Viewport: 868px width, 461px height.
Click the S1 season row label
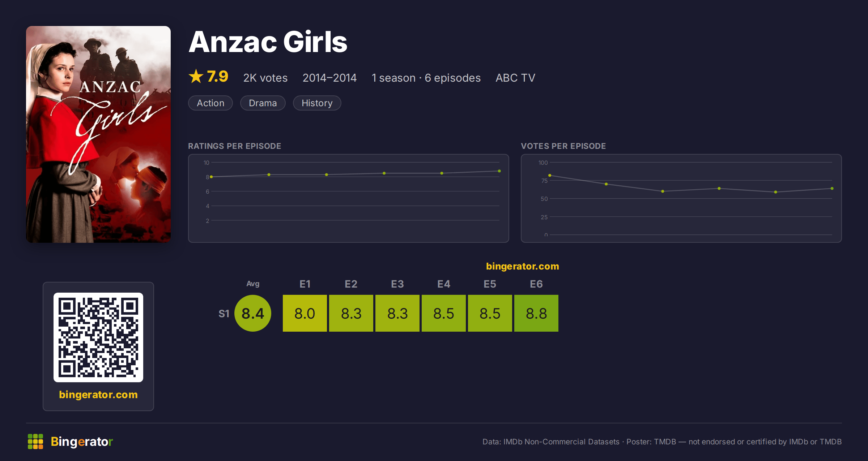(224, 314)
